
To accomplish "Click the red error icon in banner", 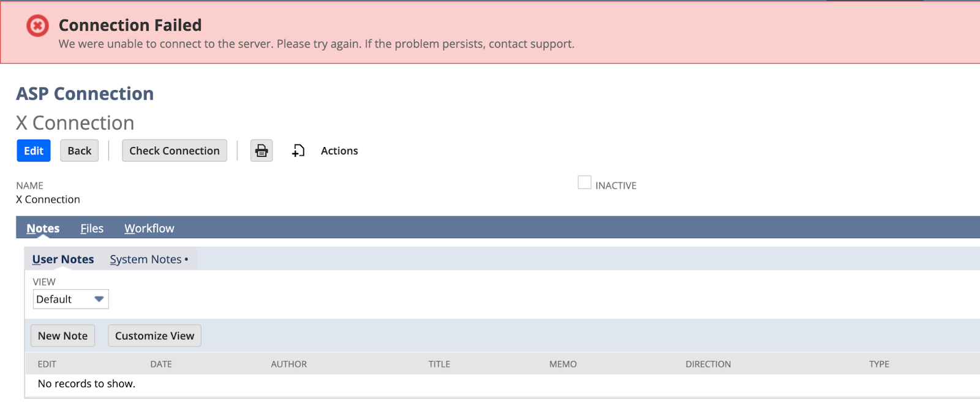I will (37, 26).
